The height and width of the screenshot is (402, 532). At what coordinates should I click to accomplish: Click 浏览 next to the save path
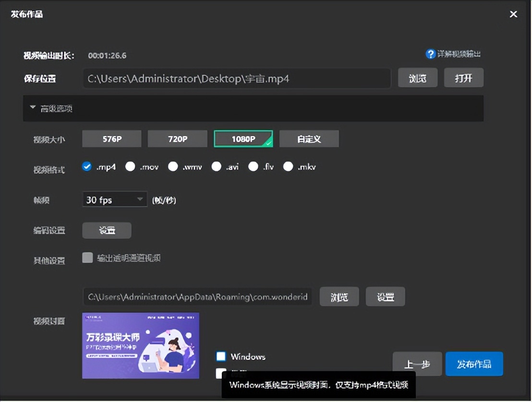point(417,77)
